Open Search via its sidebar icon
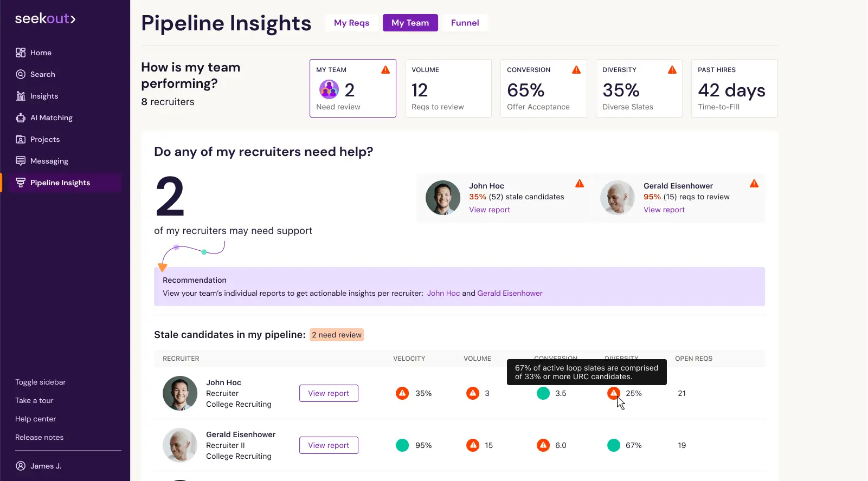The image size is (868, 481). [21, 74]
